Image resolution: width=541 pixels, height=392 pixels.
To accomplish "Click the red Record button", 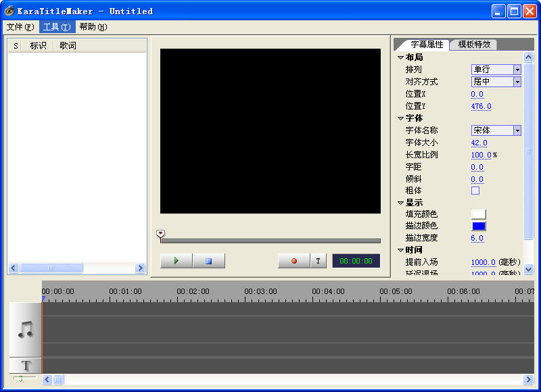I will pyautogui.click(x=294, y=261).
